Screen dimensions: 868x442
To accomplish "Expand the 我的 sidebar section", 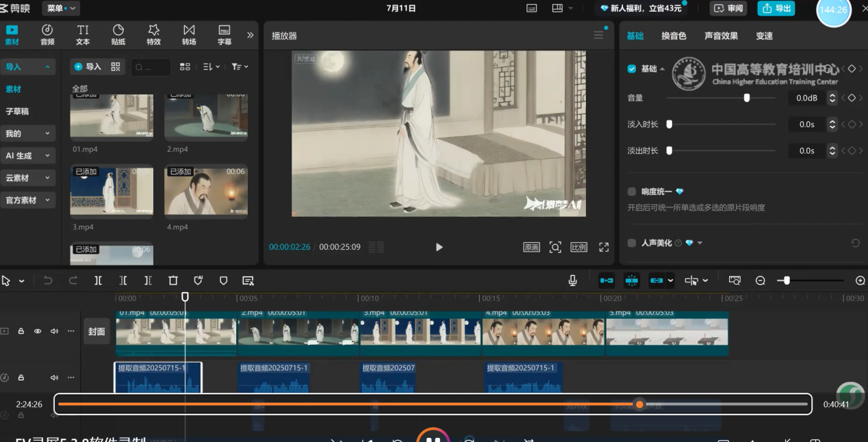I will 27,133.
